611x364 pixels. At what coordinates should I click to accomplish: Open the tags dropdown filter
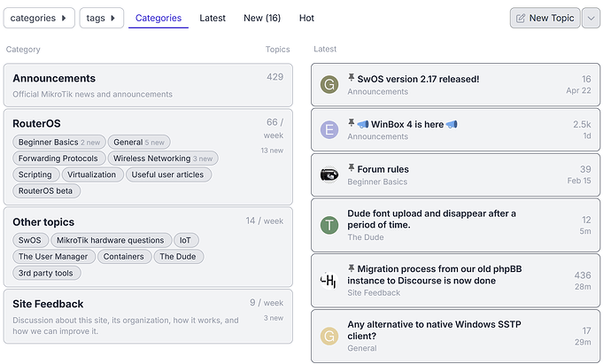coord(101,18)
